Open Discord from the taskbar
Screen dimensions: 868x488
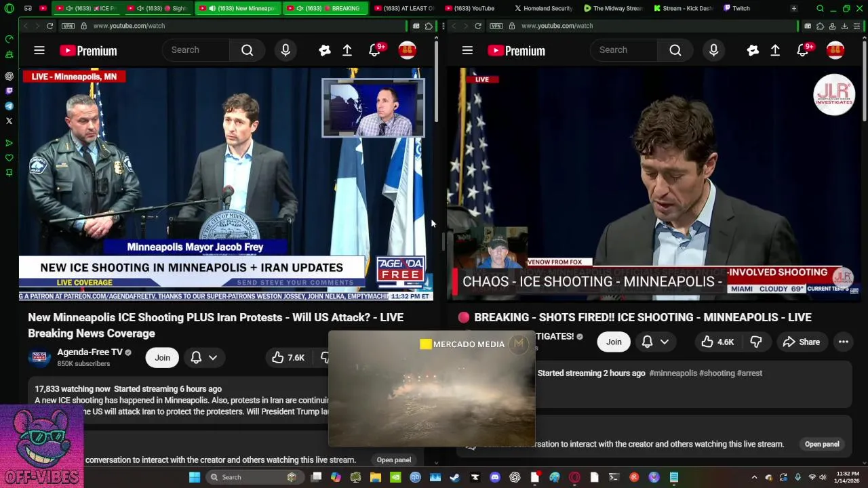coord(495,477)
